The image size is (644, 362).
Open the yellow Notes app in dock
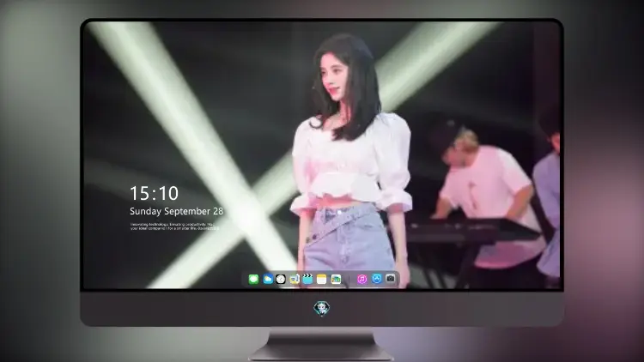pyautogui.click(x=322, y=279)
